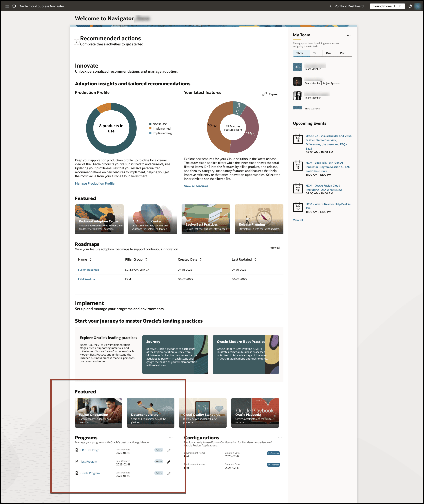Click the Expand icon for latest features
The width and height of the screenshot is (424, 504).
pos(264,94)
